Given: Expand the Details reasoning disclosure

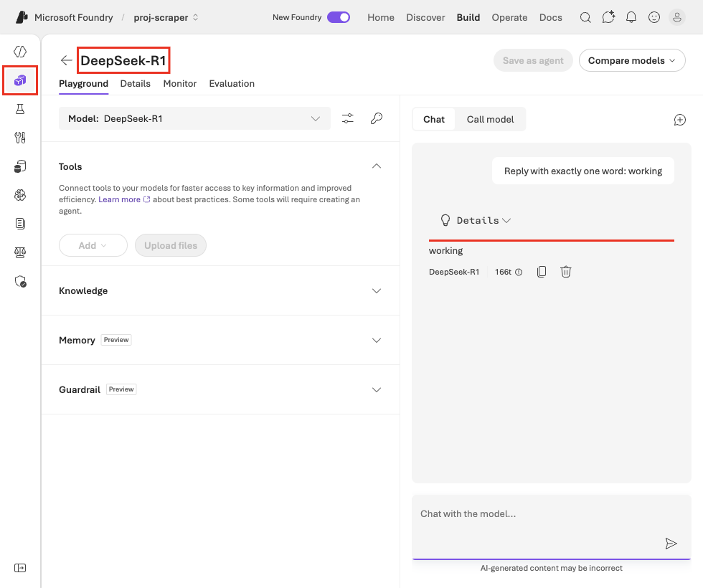Looking at the screenshot, I should 476,221.
